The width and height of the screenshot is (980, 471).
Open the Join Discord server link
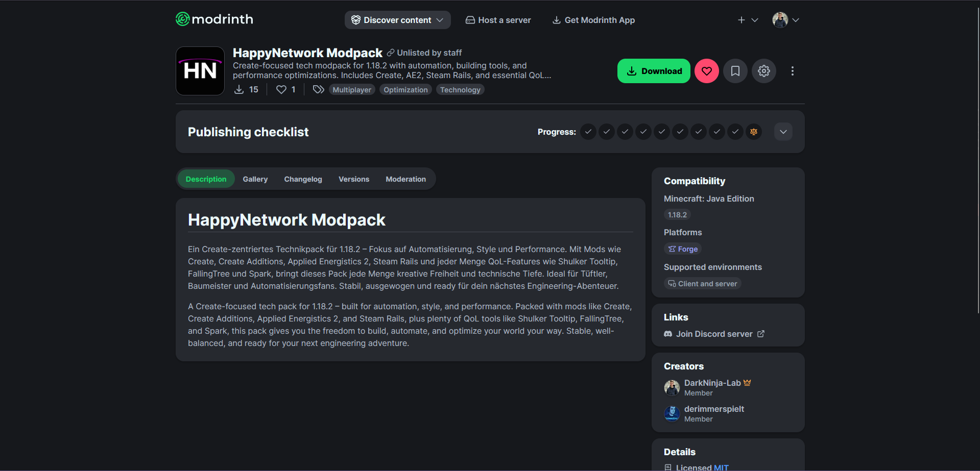click(714, 334)
